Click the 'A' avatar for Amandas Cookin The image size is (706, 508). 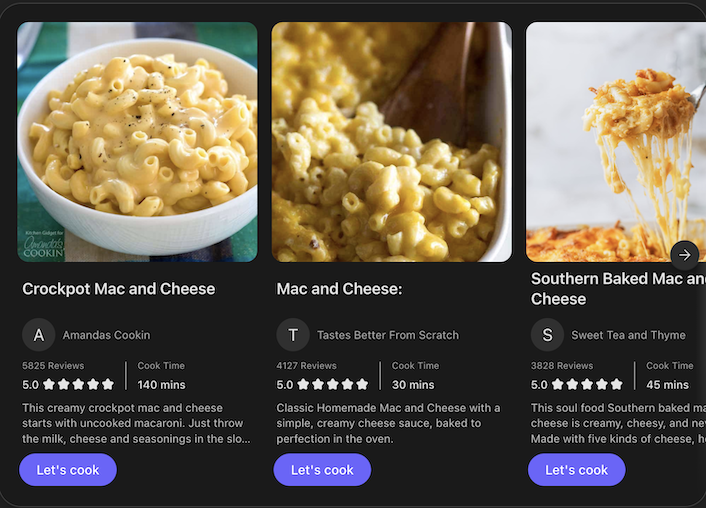click(39, 335)
